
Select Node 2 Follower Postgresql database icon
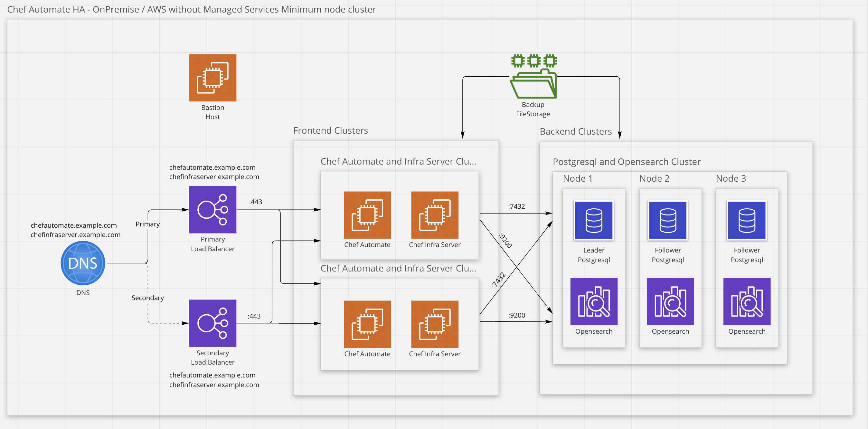(x=668, y=220)
